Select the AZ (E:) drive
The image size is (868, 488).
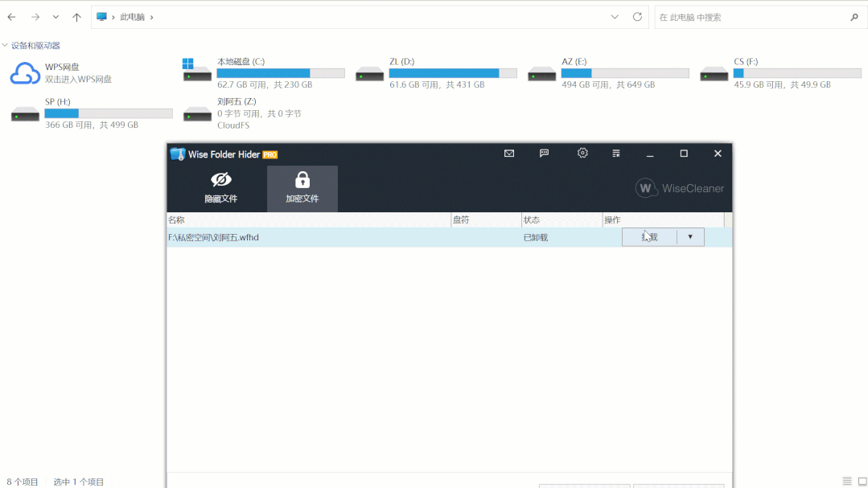click(x=608, y=73)
